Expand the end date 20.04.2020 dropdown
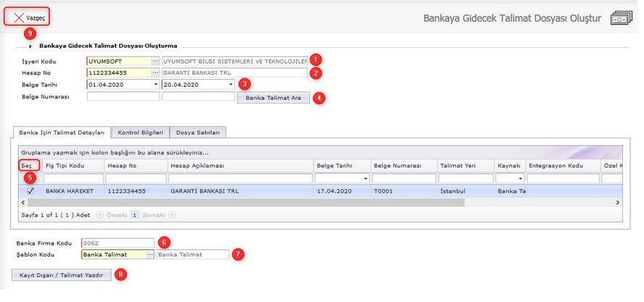 (231, 84)
